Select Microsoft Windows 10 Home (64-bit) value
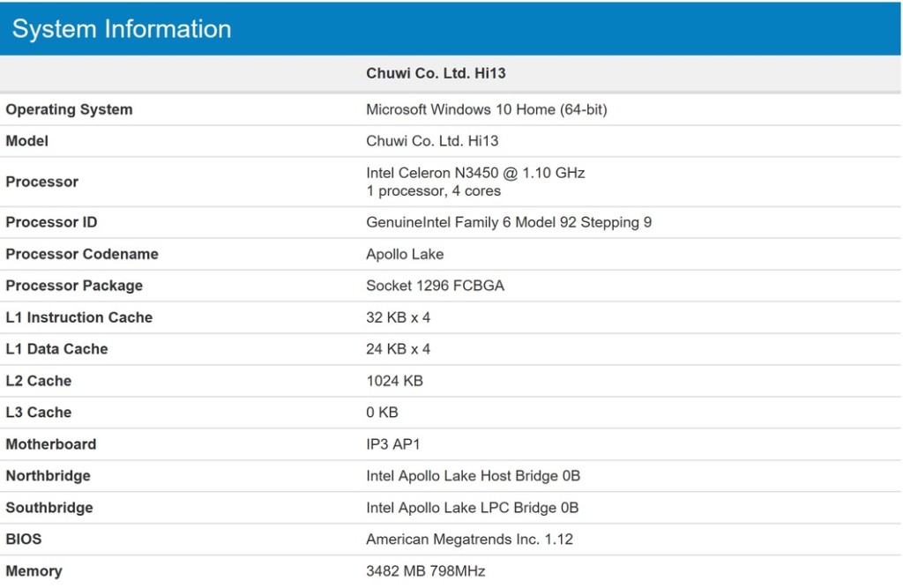 (487, 109)
